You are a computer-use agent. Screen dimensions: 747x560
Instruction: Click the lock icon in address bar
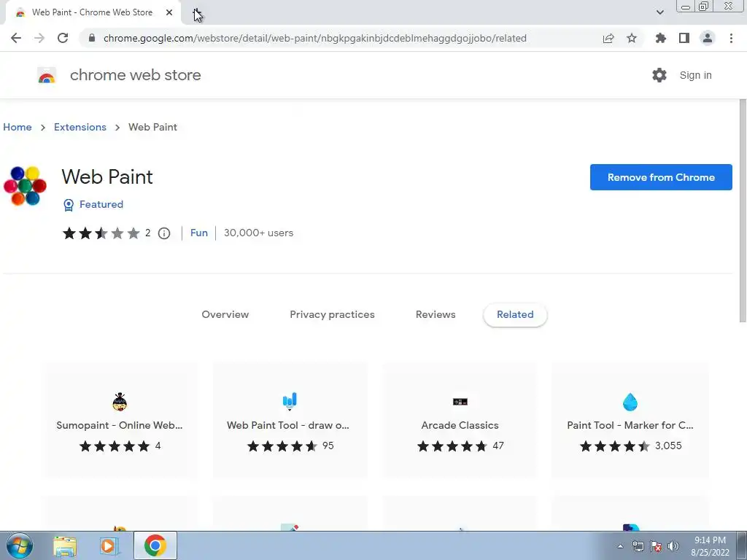(93, 38)
